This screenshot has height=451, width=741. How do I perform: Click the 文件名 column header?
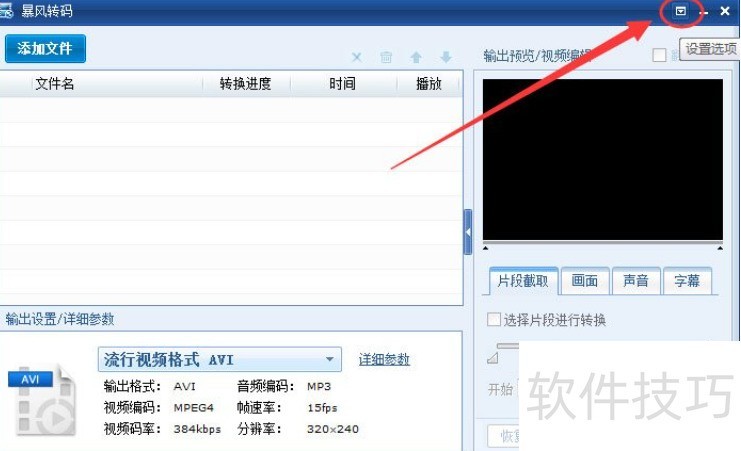pyautogui.click(x=55, y=84)
